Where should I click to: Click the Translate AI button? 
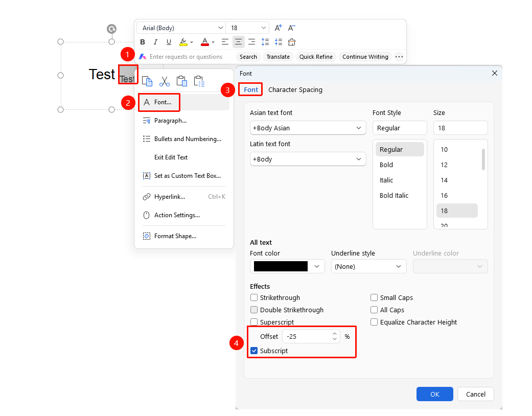(x=278, y=57)
